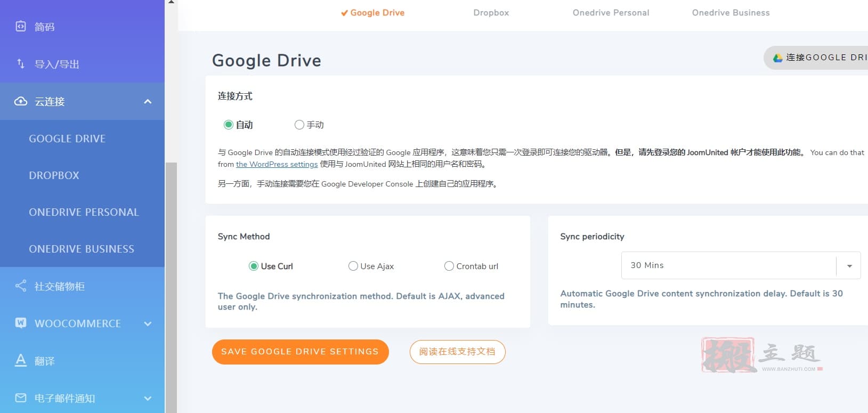Choose Use Ajax sync method
The height and width of the screenshot is (413, 868).
pos(353,266)
